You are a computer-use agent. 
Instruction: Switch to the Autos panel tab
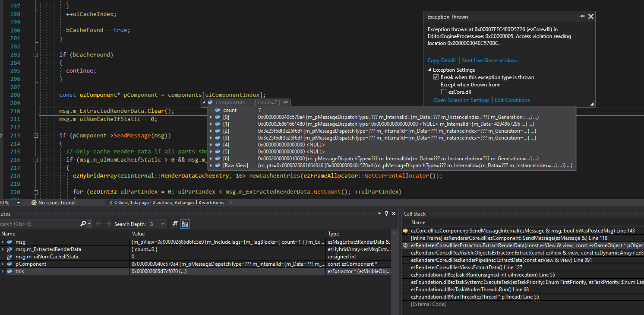[5, 213]
